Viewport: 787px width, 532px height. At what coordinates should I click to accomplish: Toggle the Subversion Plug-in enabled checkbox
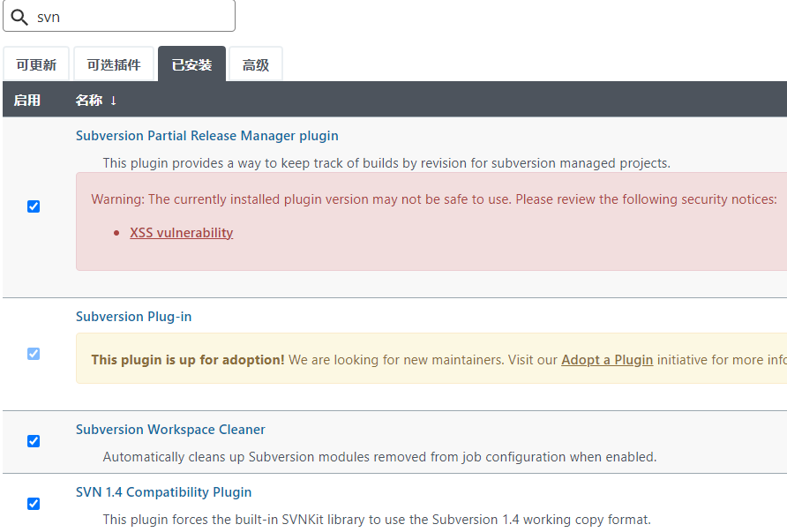(x=34, y=354)
